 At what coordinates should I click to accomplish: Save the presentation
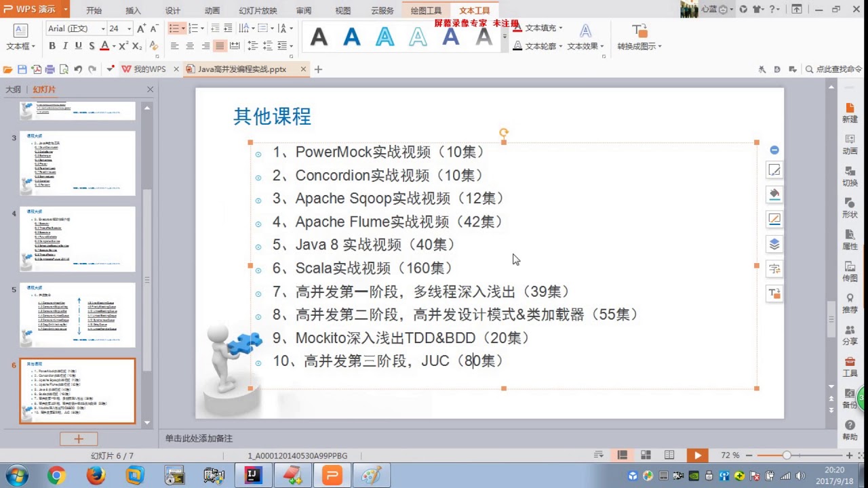pyautogui.click(x=22, y=69)
